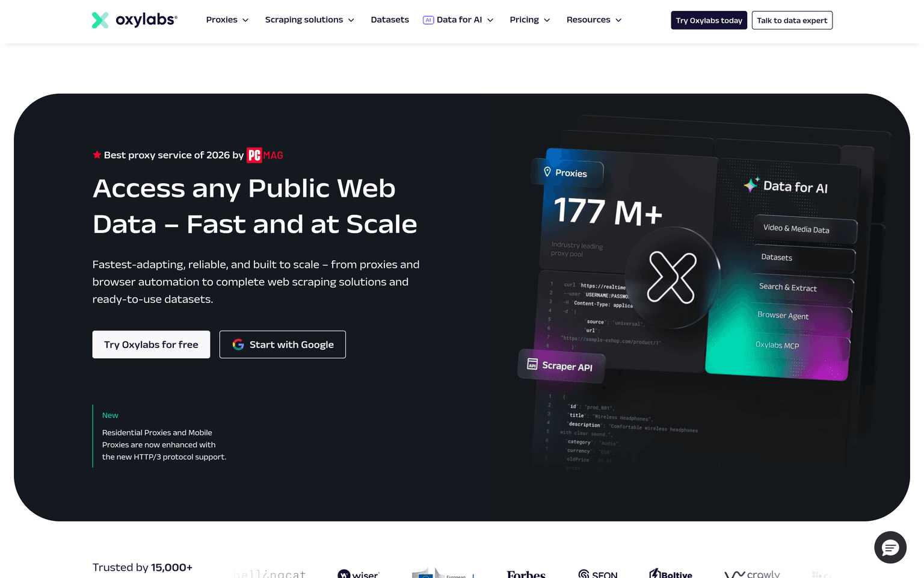Viewport: 924px width, 578px height.
Task: Click the Crawly logo
Action: coord(752,574)
